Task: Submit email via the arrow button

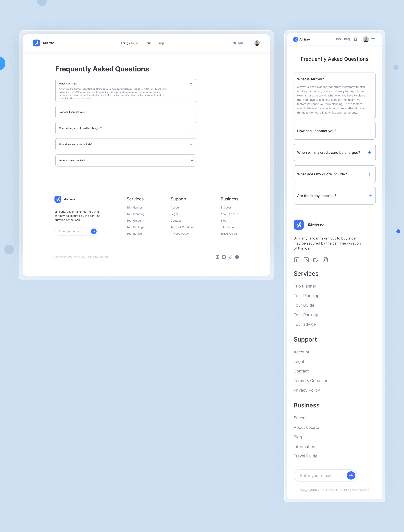Action: (94, 231)
